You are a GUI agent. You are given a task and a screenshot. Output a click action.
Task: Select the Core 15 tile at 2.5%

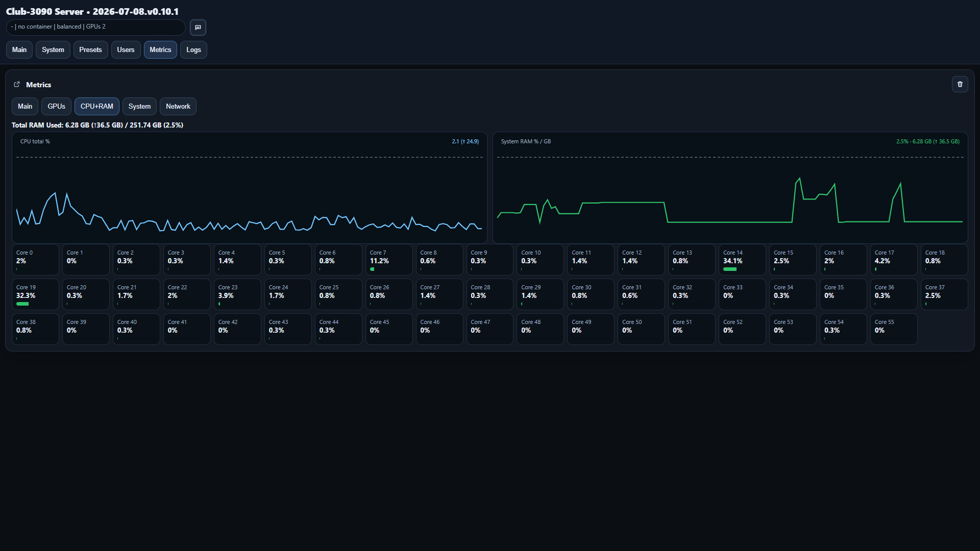793,260
